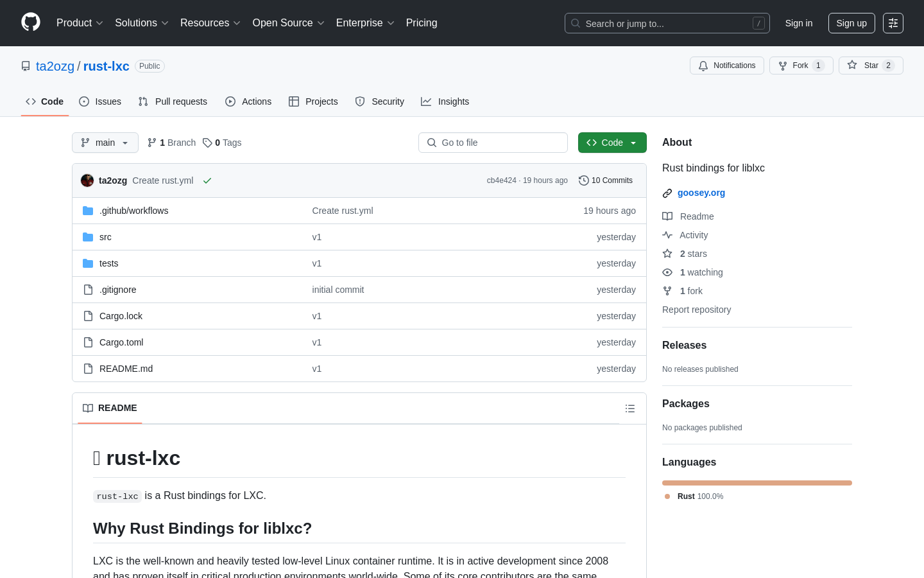
Task: Click the README.md file icon
Action: [88, 369]
